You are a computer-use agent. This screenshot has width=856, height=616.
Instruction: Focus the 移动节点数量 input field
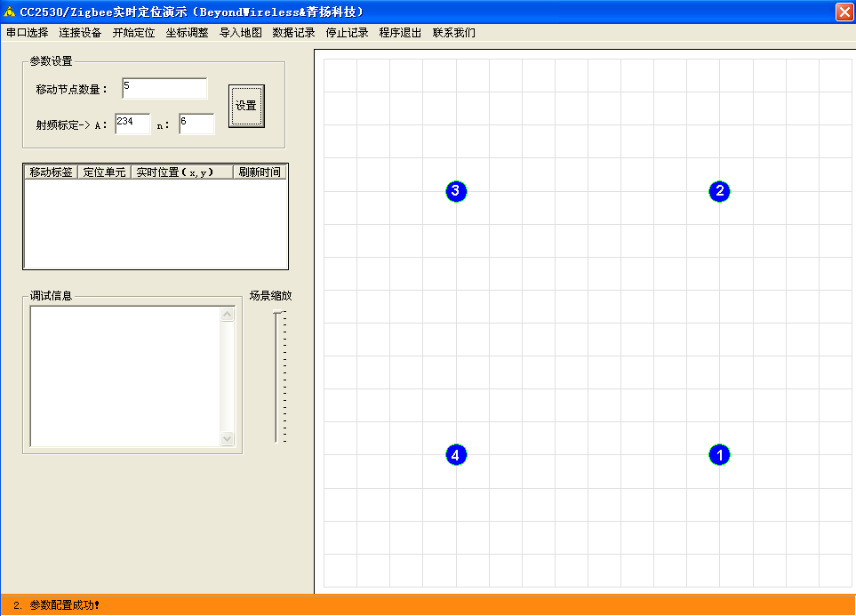[164, 88]
